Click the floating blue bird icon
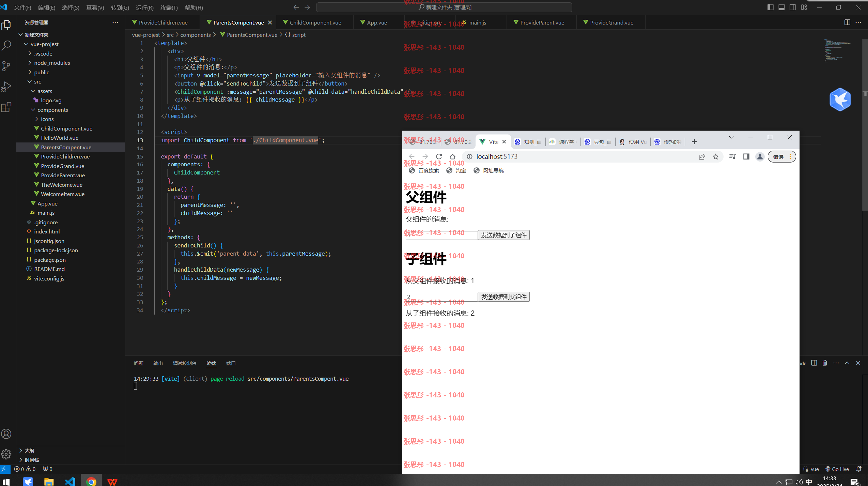The width and height of the screenshot is (868, 486). [840, 100]
